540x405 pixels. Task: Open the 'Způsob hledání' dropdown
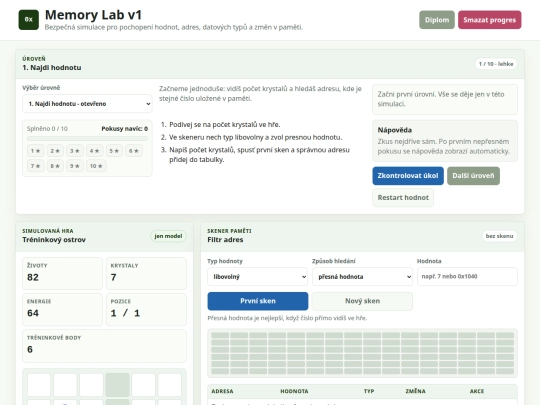click(362, 277)
